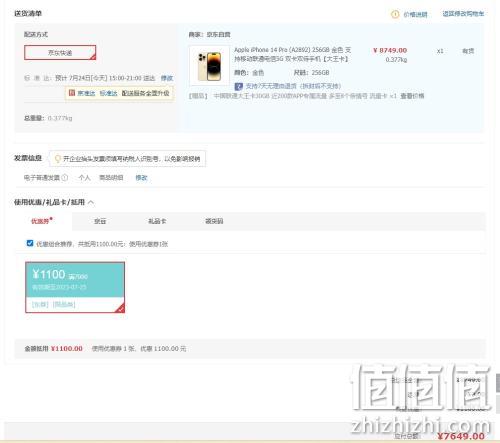Open the 礼品卡 tab
The width and height of the screenshot is (500, 443).
tap(157, 221)
